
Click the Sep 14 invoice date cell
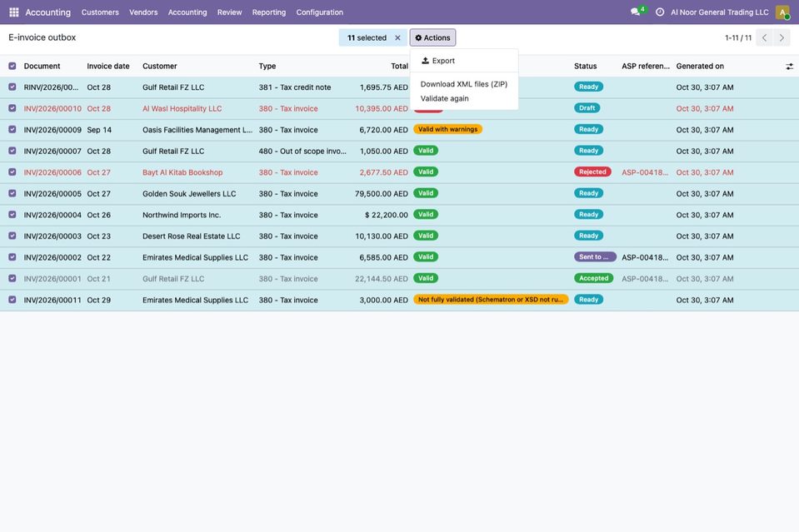click(x=99, y=130)
